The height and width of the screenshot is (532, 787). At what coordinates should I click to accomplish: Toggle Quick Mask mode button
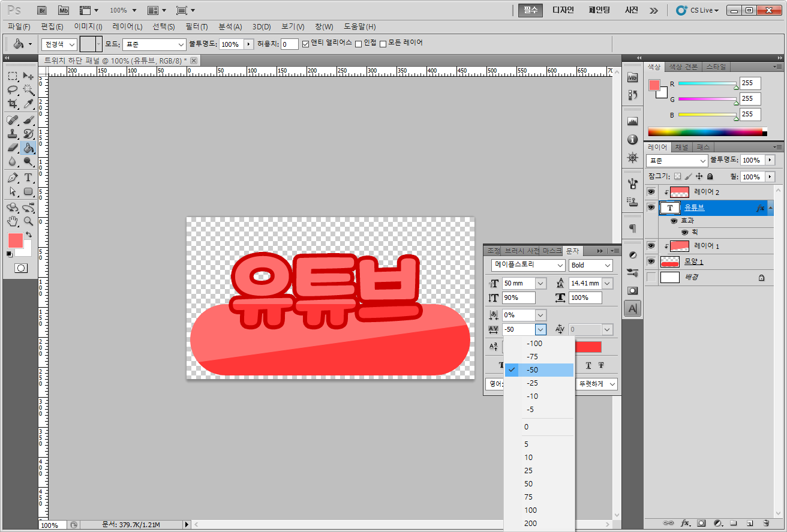click(x=21, y=268)
